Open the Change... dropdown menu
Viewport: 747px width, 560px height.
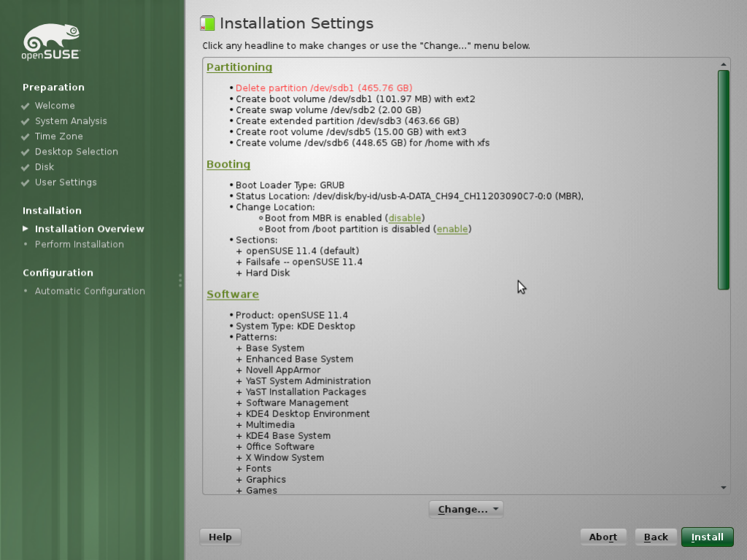click(465, 509)
